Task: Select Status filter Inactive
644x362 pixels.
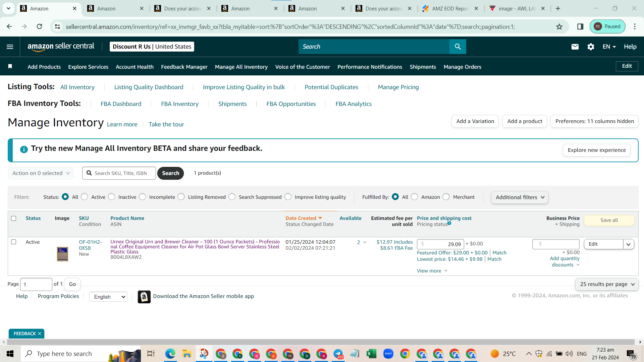Action: click(x=112, y=197)
